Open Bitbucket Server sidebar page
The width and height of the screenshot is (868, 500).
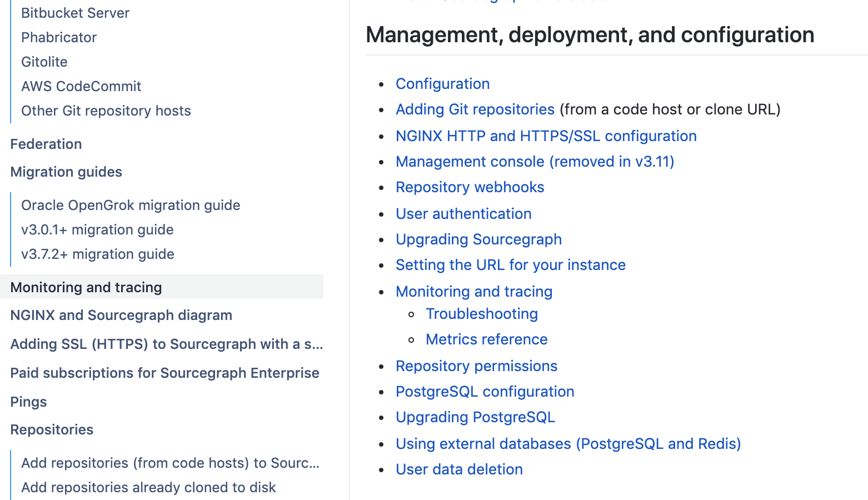coord(75,13)
